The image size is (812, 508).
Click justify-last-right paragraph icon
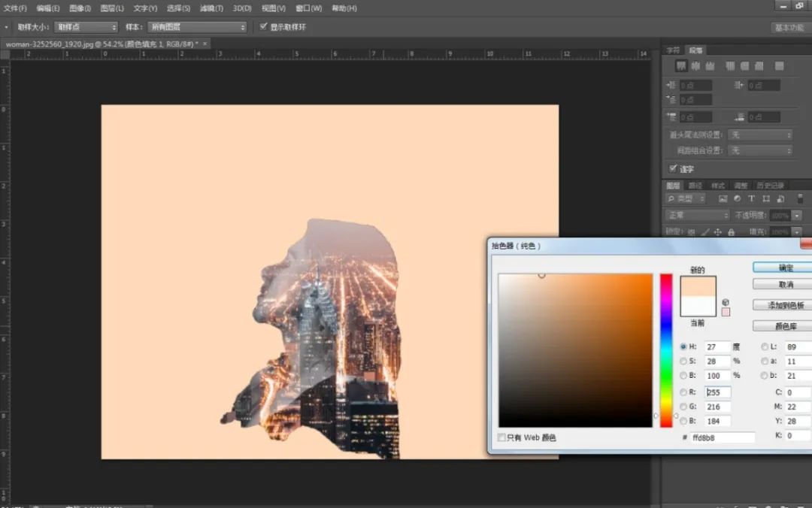click(759, 66)
